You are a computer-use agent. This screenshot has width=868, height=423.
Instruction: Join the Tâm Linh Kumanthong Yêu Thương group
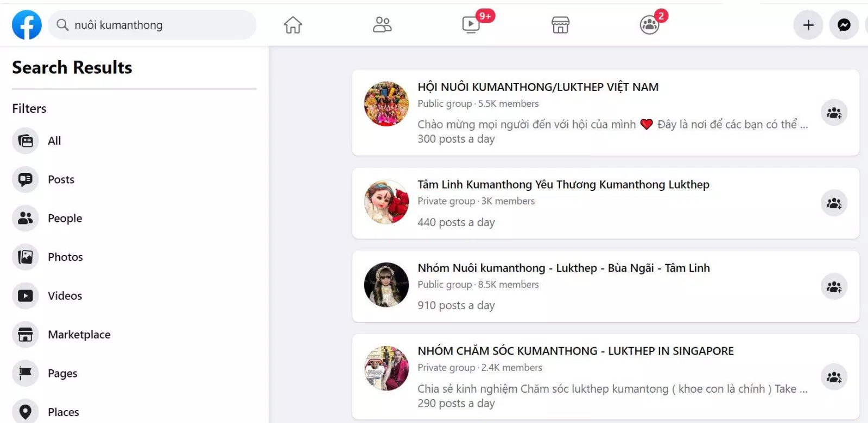834,203
